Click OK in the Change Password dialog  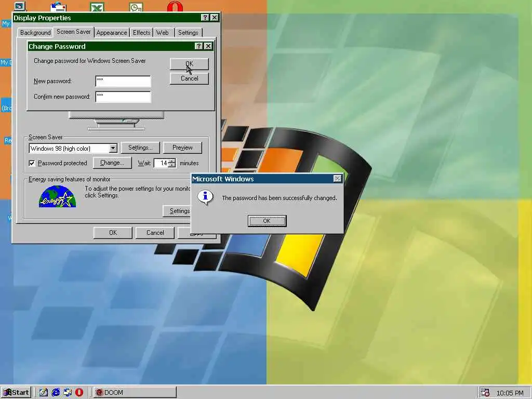pyautogui.click(x=189, y=64)
